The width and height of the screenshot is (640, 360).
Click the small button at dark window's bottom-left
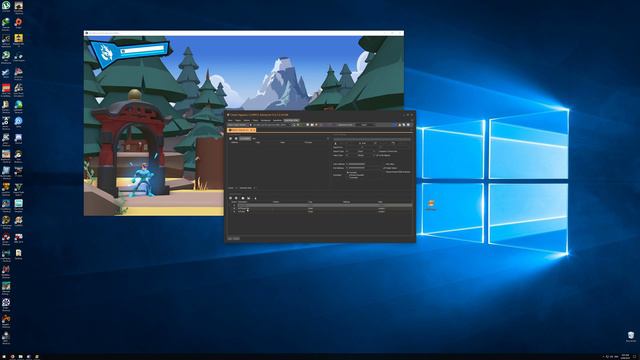[x=233, y=238]
